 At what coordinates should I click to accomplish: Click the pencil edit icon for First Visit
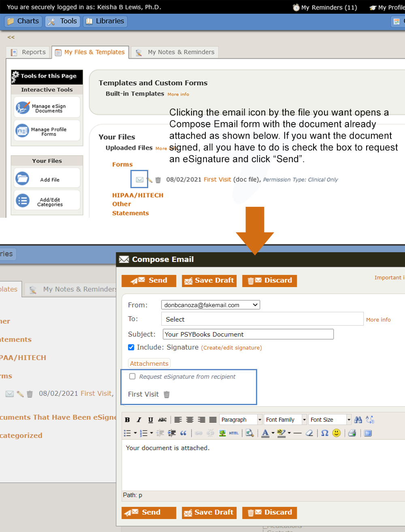149,180
